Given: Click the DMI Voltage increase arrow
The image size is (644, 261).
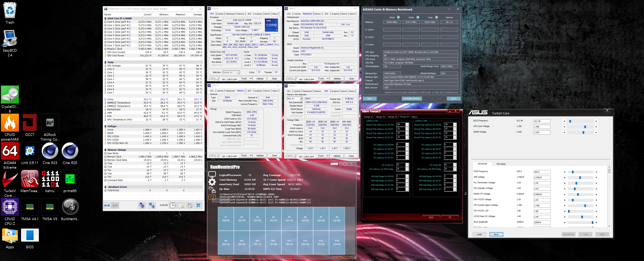Looking at the screenshot, I should pyautogui.click(x=596, y=177).
